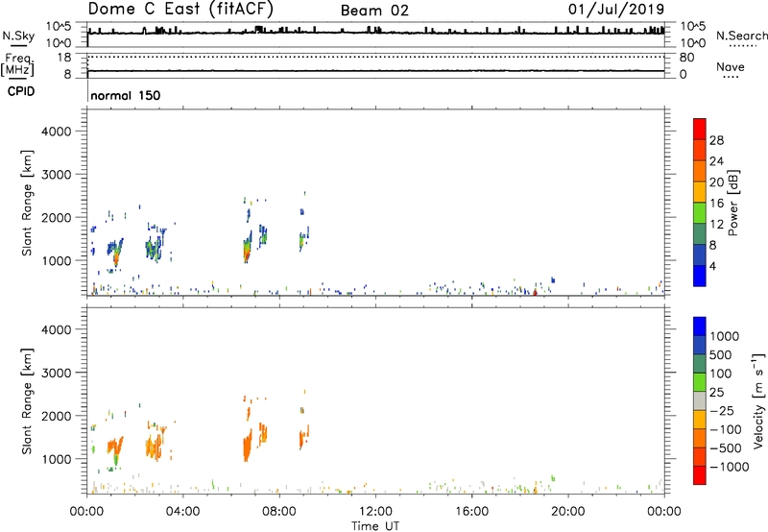Viewport: 768px width, 532px height.
Task: Click "2000" tick on velocity panel
Action: coord(56,416)
